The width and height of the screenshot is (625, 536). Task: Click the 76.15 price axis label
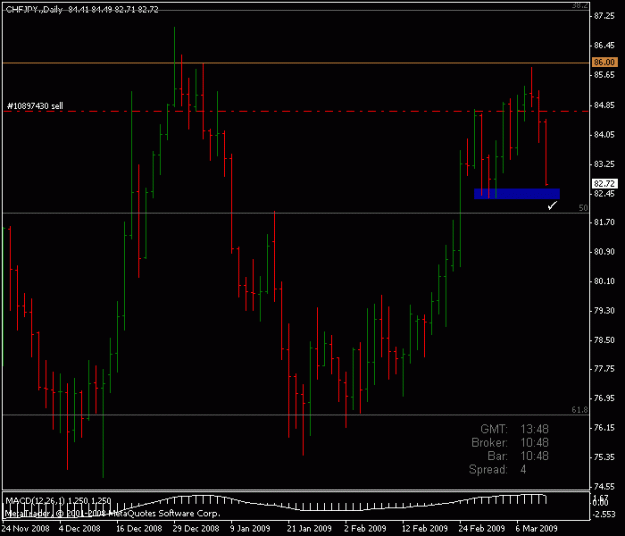click(x=604, y=428)
